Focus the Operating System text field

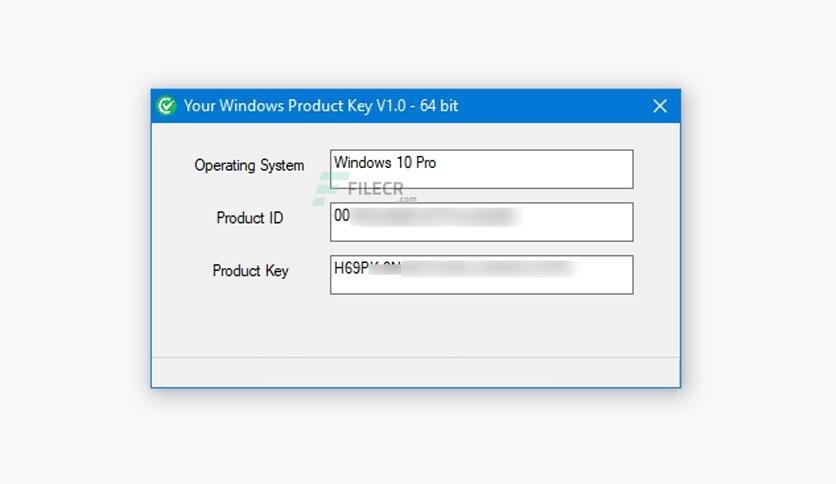[x=481, y=170]
